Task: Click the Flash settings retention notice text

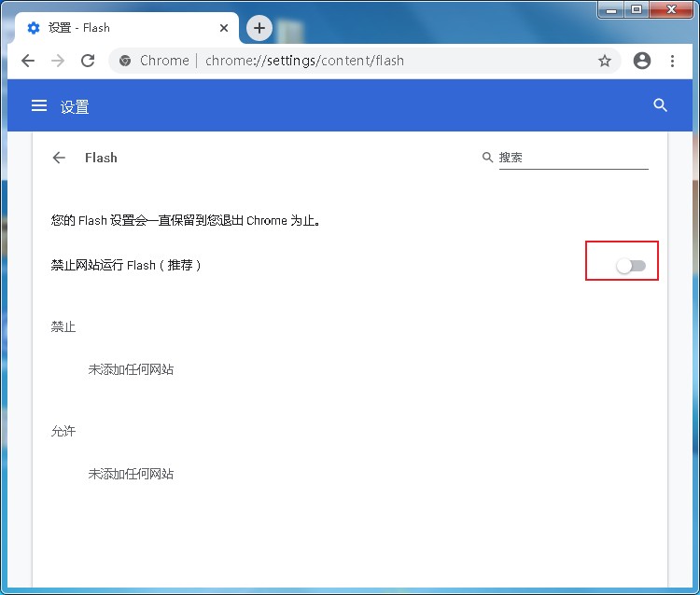Action: [186, 220]
